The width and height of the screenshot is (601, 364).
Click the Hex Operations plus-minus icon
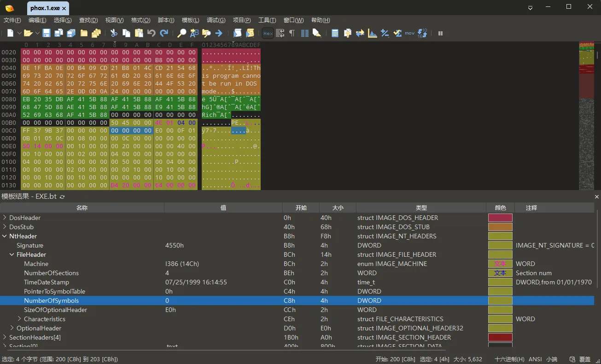pyautogui.click(x=385, y=33)
